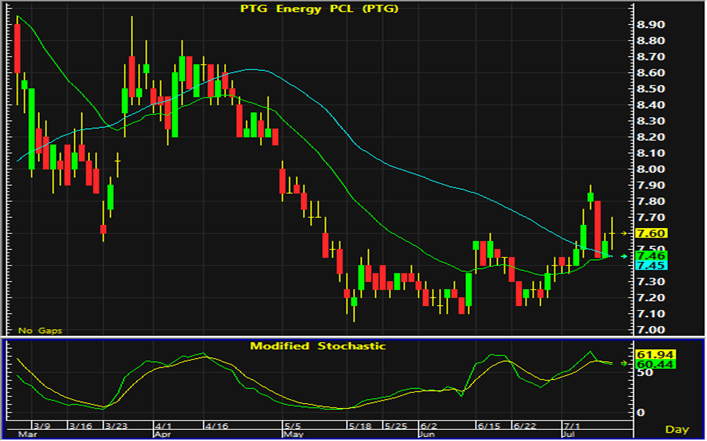Click the 4/1 date axis label
Screen dimensions: 707x441
[x=163, y=426]
